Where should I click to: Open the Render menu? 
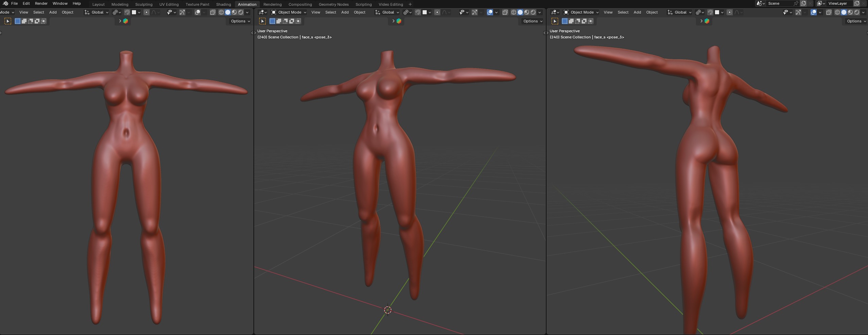pos(41,3)
